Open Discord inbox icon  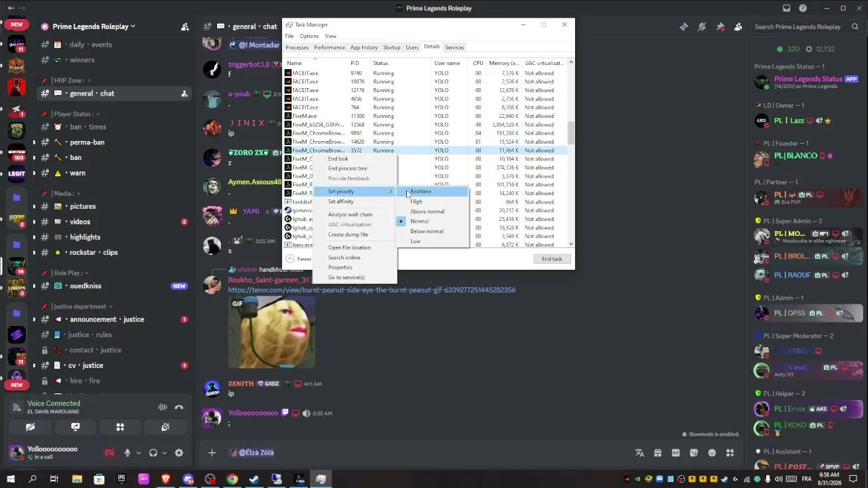pyautogui.click(x=787, y=8)
